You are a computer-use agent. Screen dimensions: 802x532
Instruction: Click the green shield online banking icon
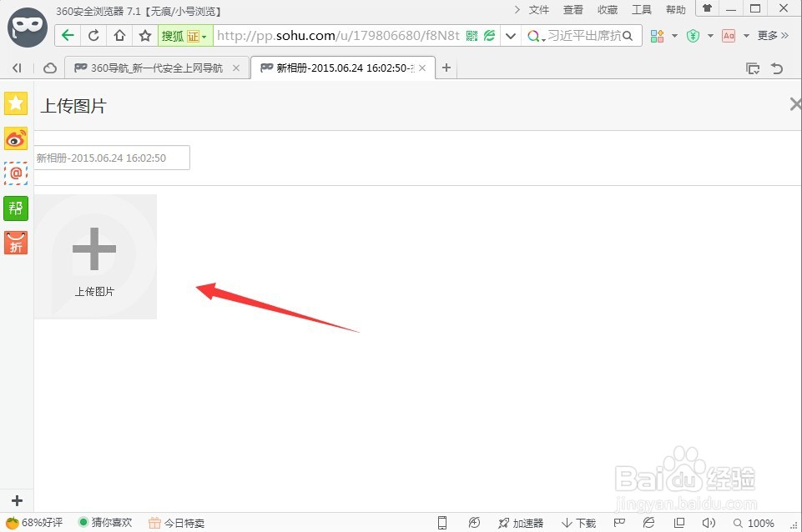click(x=693, y=36)
